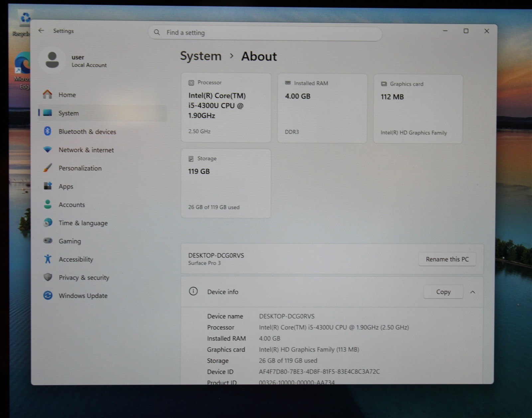The width and height of the screenshot is (532, 418).
Task: Click Rename this PC button
Action: pos(447,259)
